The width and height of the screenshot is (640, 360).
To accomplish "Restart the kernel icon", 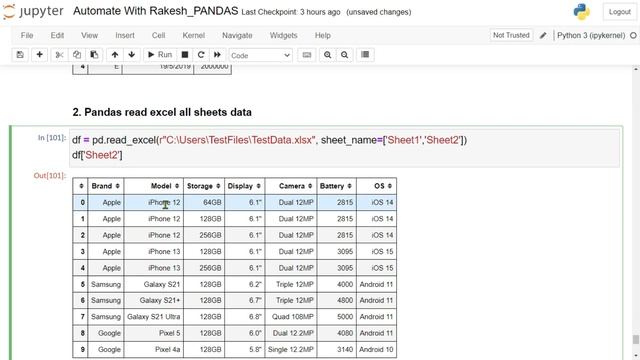I will (201, 55).
